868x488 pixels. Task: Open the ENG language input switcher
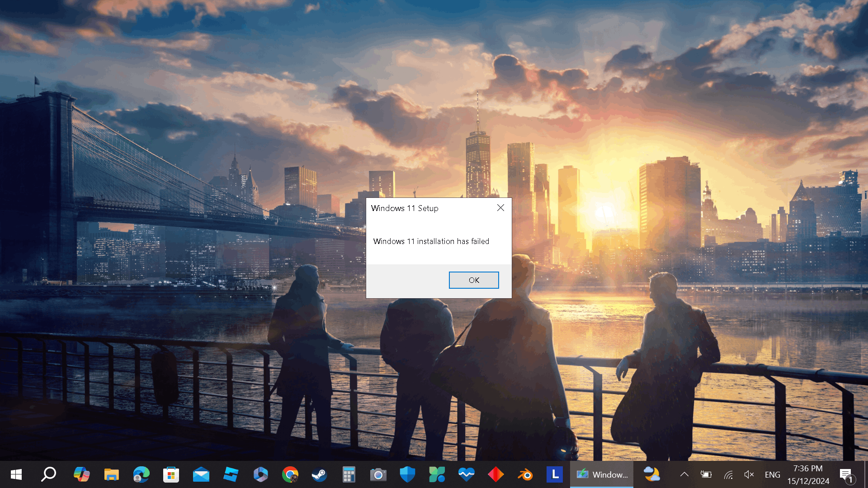pyautogui.click(x=772, y=474)
